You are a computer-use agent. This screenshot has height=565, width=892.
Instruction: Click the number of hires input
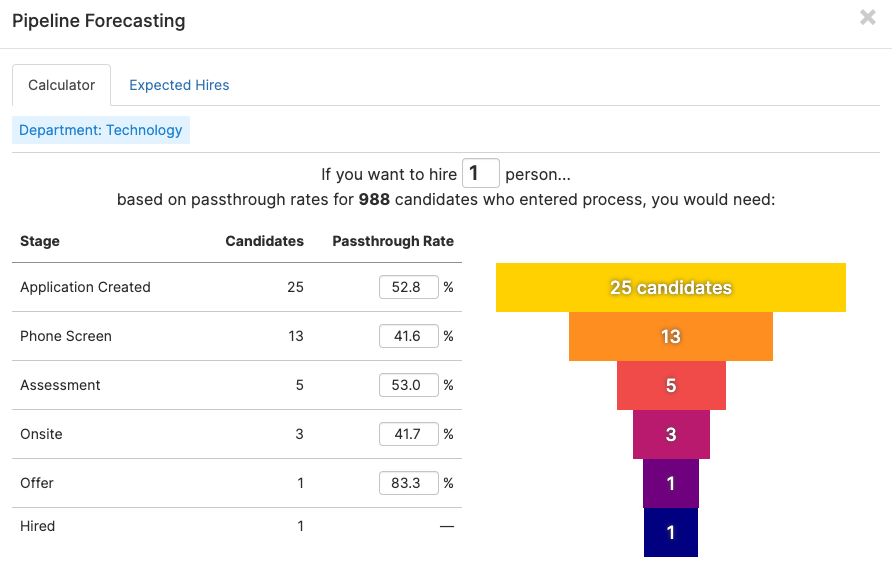point(480,173)
